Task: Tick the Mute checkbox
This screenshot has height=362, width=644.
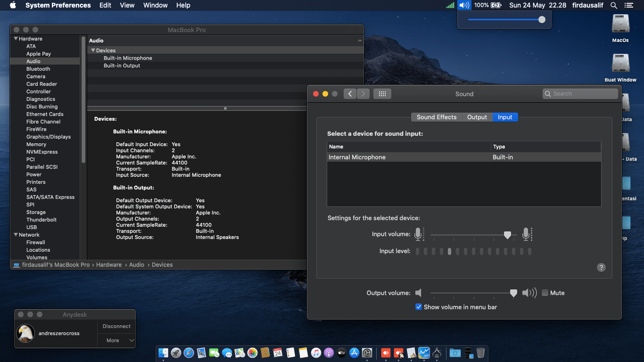Action: 545,293
